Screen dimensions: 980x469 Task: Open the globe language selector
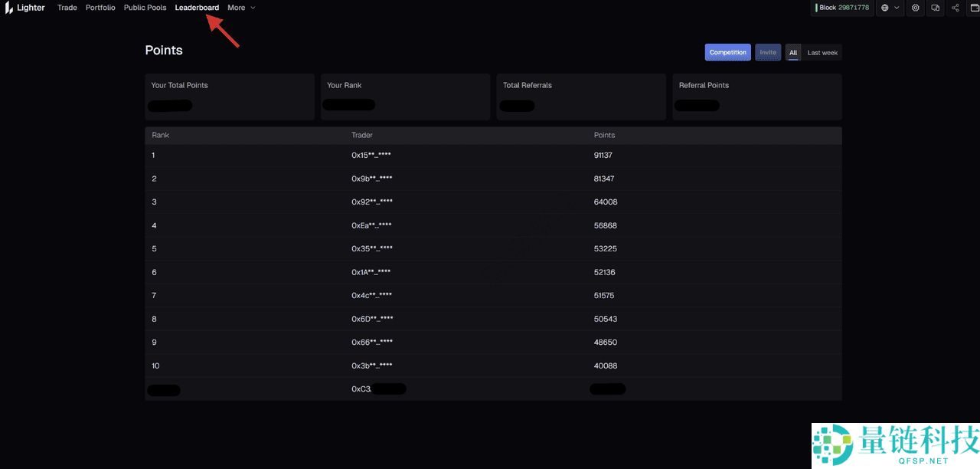point(889,8)
